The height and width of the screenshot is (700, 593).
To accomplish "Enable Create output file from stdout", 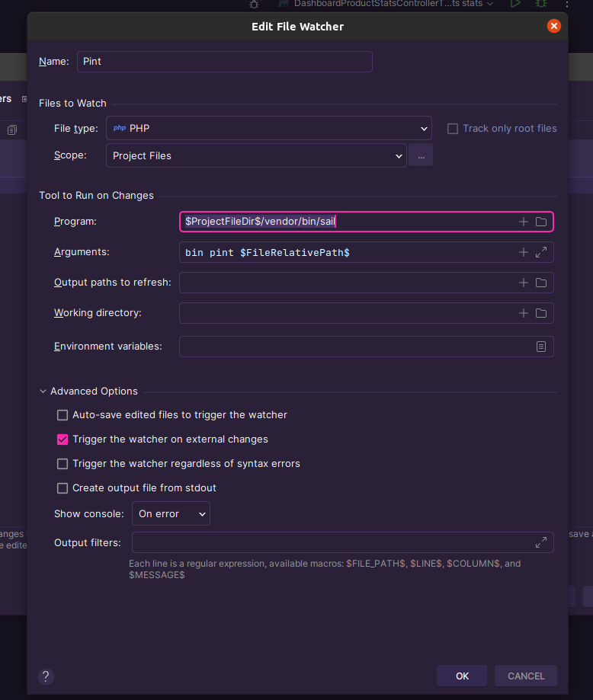I will [63, 488].
